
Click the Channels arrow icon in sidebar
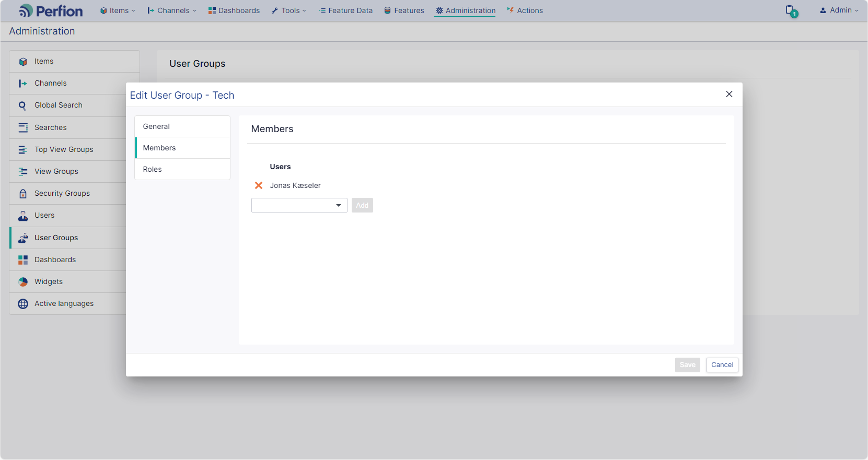tap(23, 84)
